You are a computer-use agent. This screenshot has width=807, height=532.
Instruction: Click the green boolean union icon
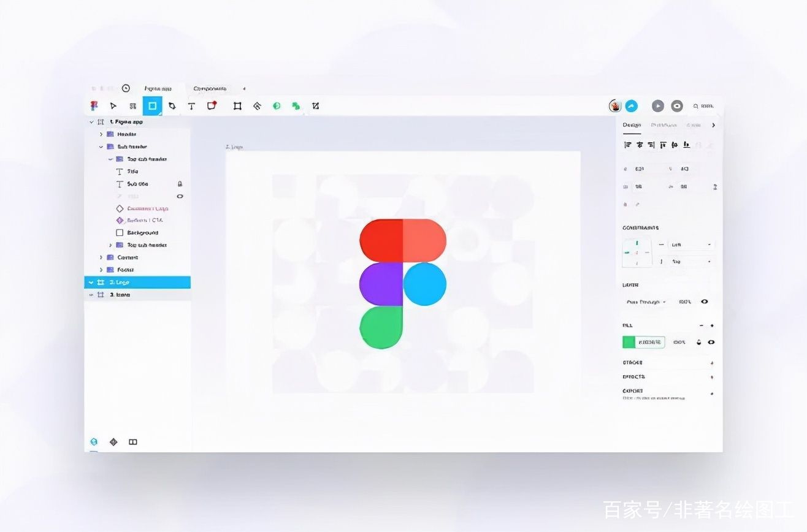point(296,106)
